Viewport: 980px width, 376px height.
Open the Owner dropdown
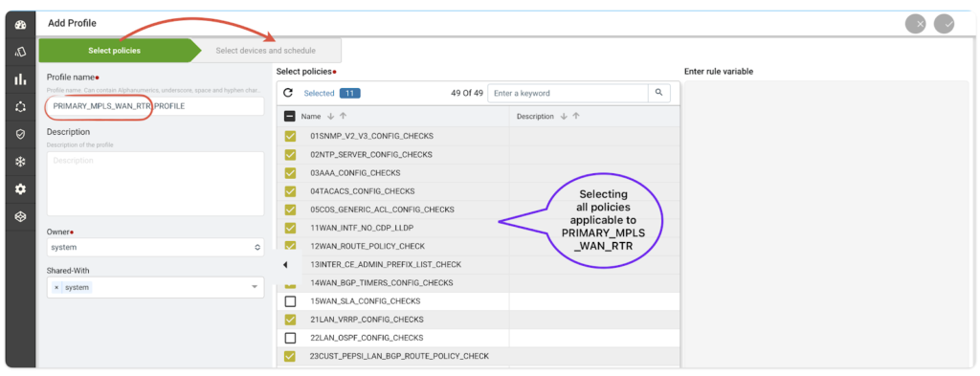155,248
